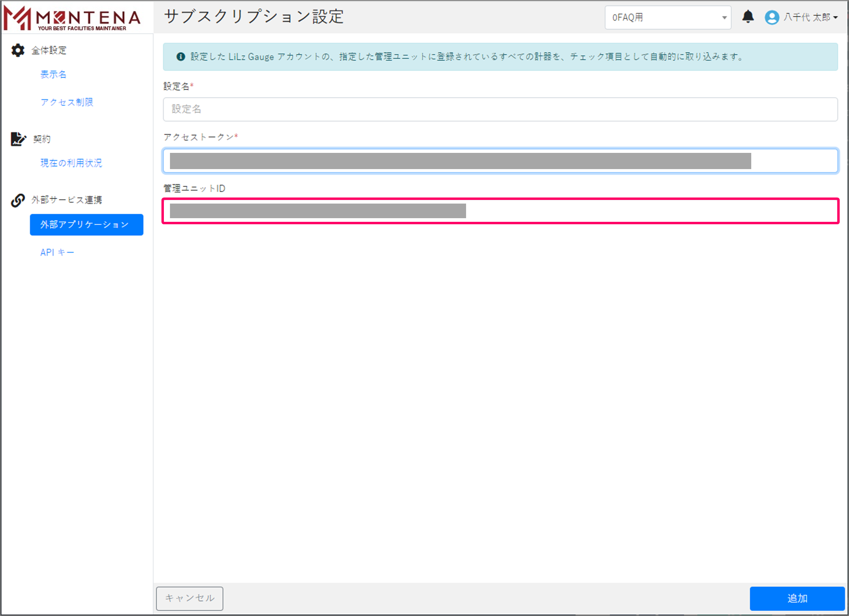849x616 pixels.
Task: Open the 表示名 settings page
Action: pyautogui.click(x=53, y=74)
